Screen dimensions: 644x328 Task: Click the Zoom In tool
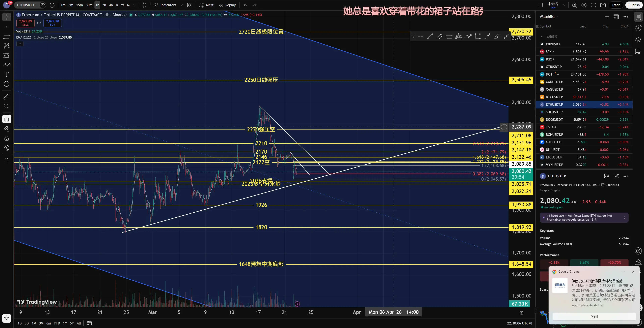tap(7, 106)
